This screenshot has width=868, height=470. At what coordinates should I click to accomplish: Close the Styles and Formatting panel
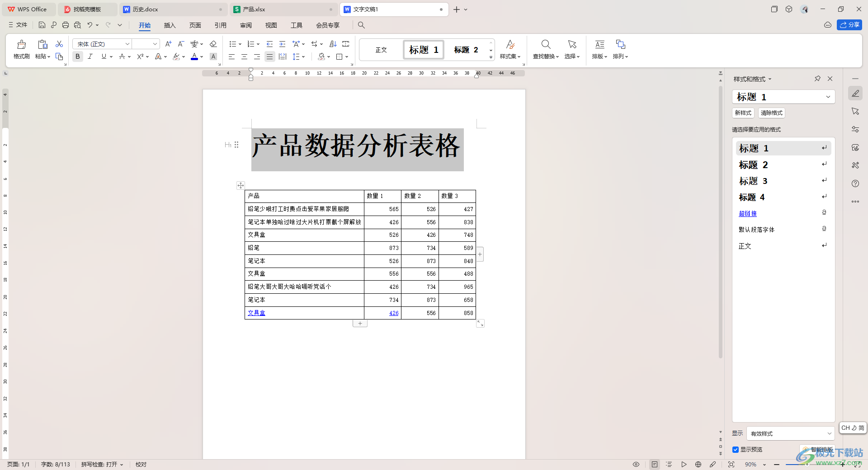click(x=830, y=79)
